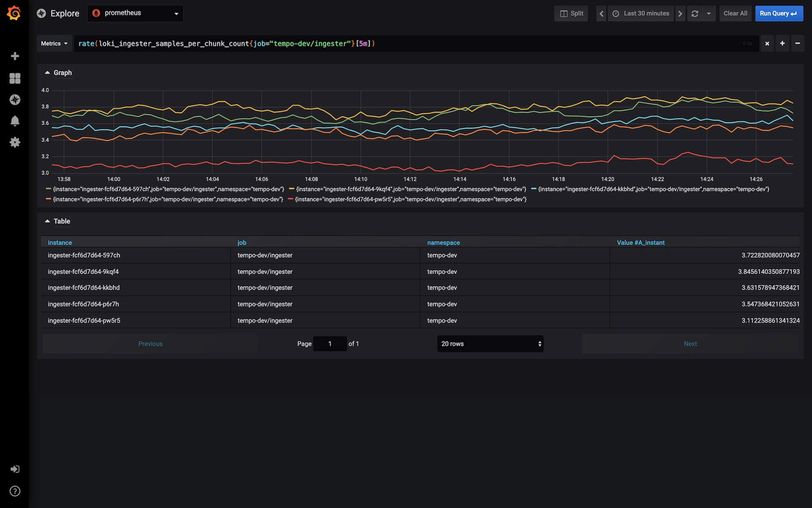
Task: Open the Metrics selector dropdown
Action: click(54, 44)
